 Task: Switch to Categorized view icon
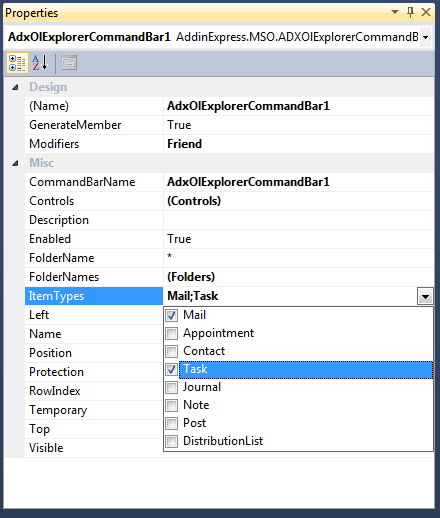tap(17, 63)
